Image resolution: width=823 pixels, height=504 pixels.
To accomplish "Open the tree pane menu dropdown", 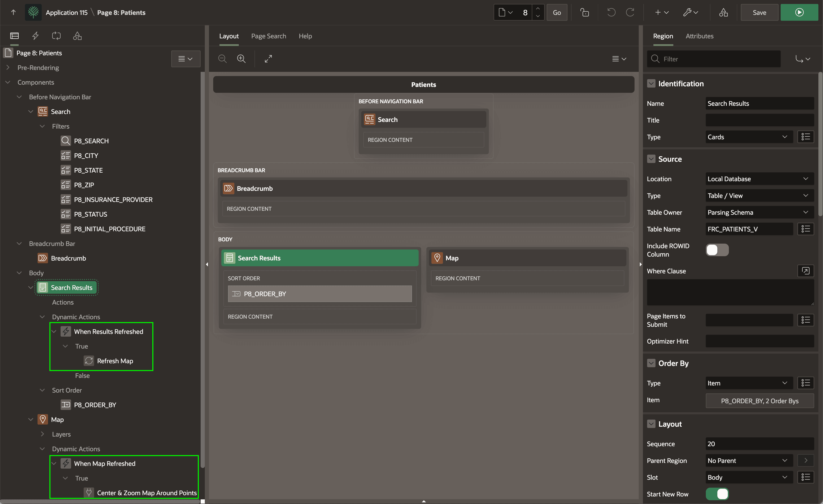I will [186, 59].
